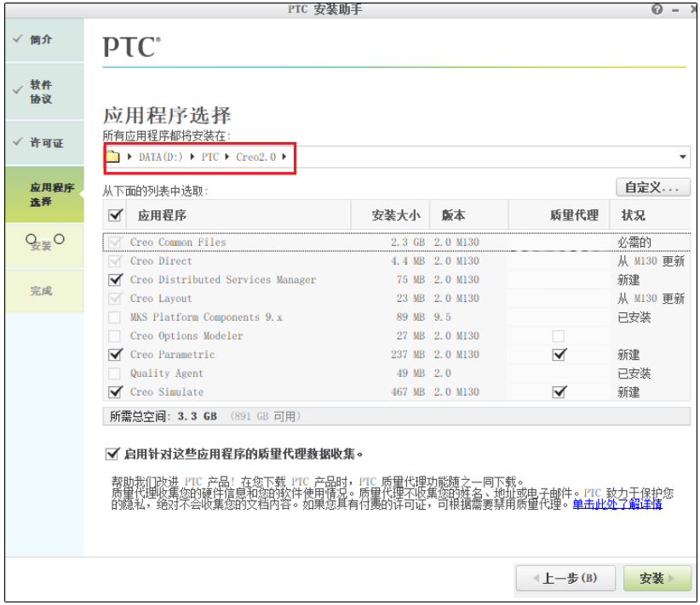This screenshot has width=700, height=605.
Task: Click the chevron arrow after DATA(D:) breadcrumb
Action: [194, 157]
